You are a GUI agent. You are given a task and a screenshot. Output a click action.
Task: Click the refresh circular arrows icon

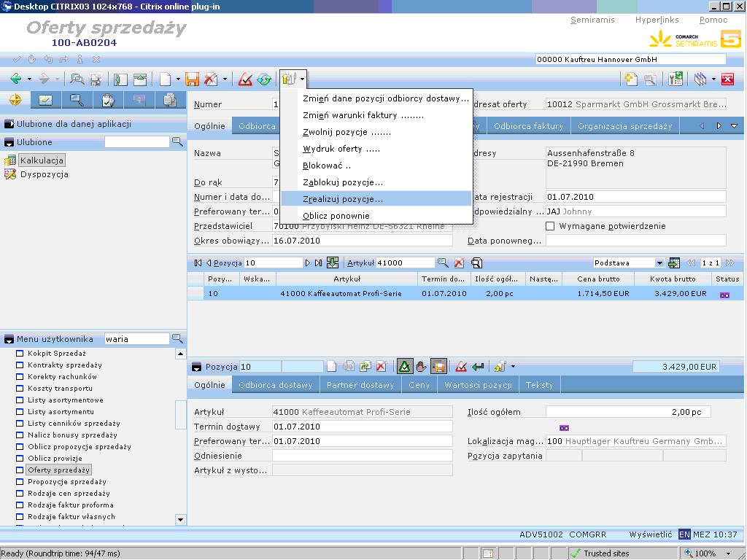pos(264,79)
